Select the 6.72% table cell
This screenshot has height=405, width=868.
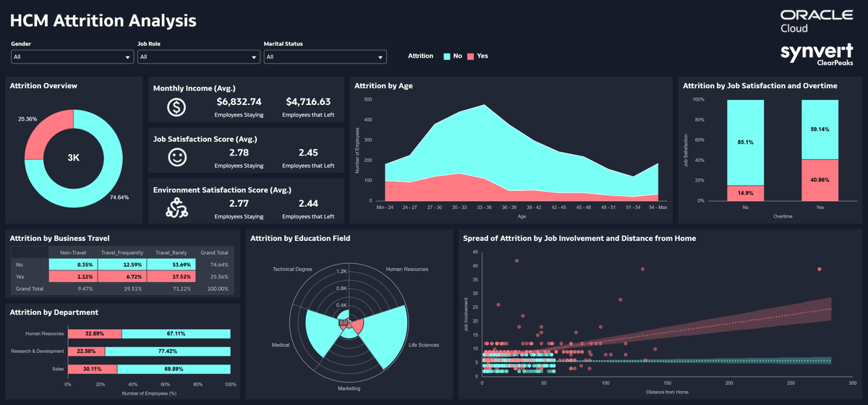pos(122,277)
